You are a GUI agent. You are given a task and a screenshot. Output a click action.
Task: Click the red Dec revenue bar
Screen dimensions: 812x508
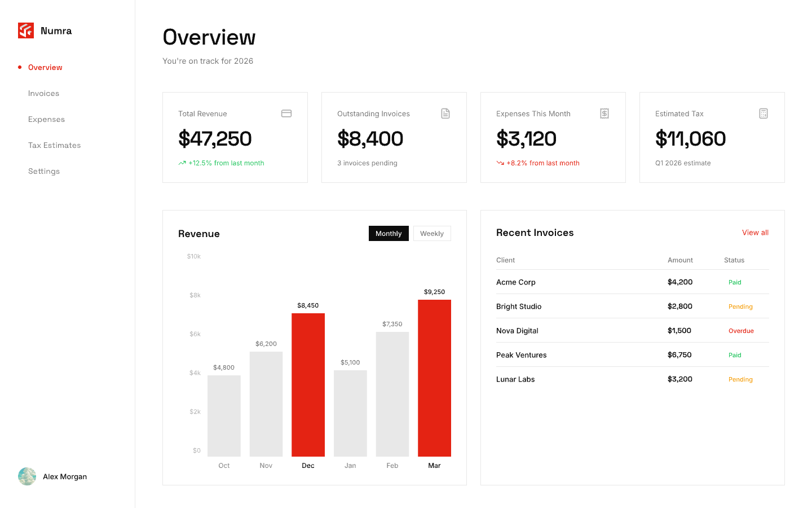coord(308,385)
